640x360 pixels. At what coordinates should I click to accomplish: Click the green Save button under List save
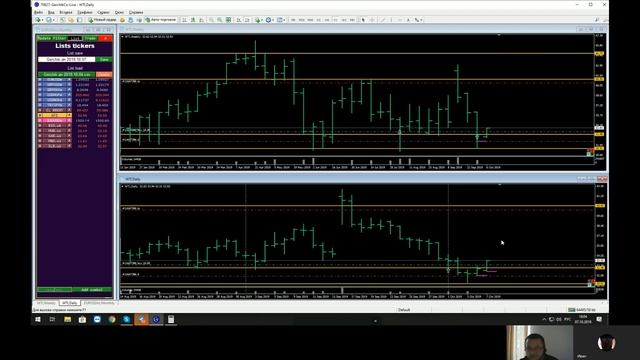104,60
